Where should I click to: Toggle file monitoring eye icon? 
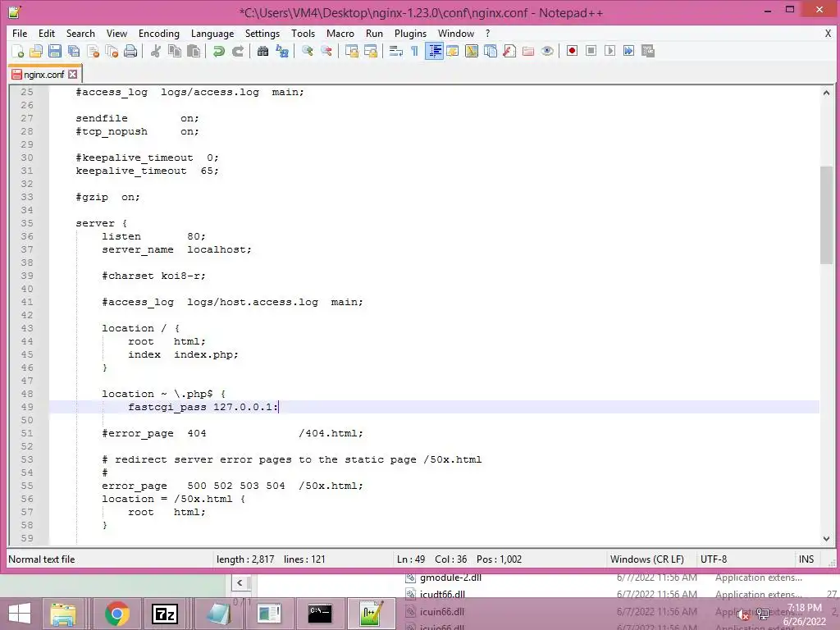(547, 51)
